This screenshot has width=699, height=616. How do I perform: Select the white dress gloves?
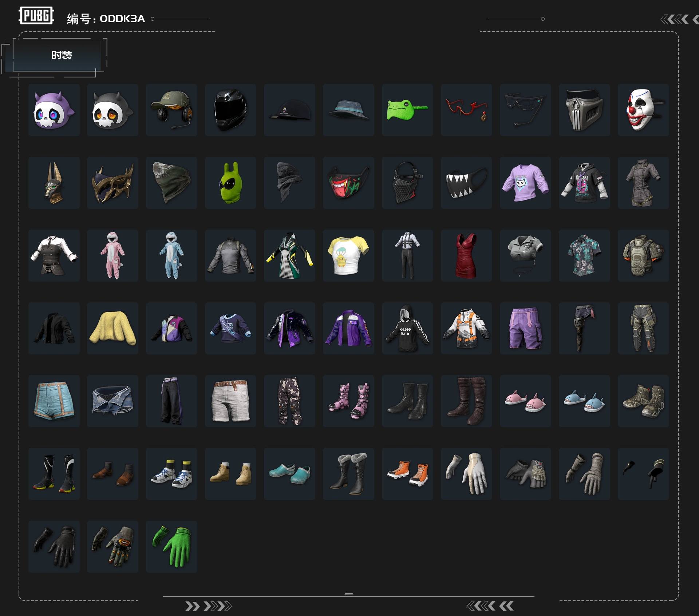[x=466, y=474]
